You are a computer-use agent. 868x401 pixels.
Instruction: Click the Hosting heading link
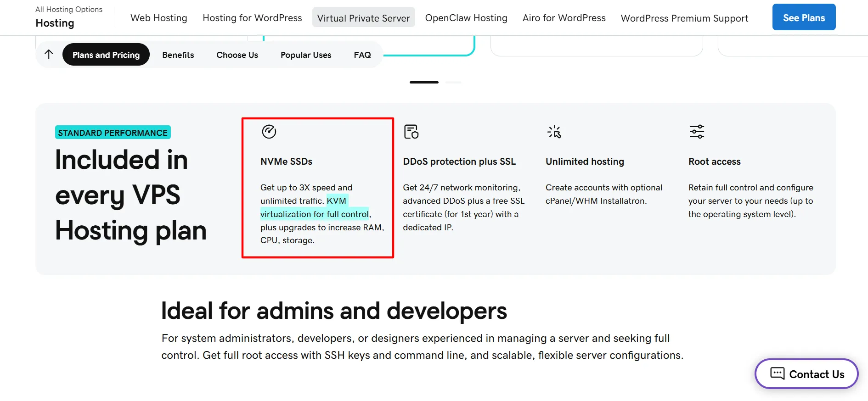click(55, 23)
